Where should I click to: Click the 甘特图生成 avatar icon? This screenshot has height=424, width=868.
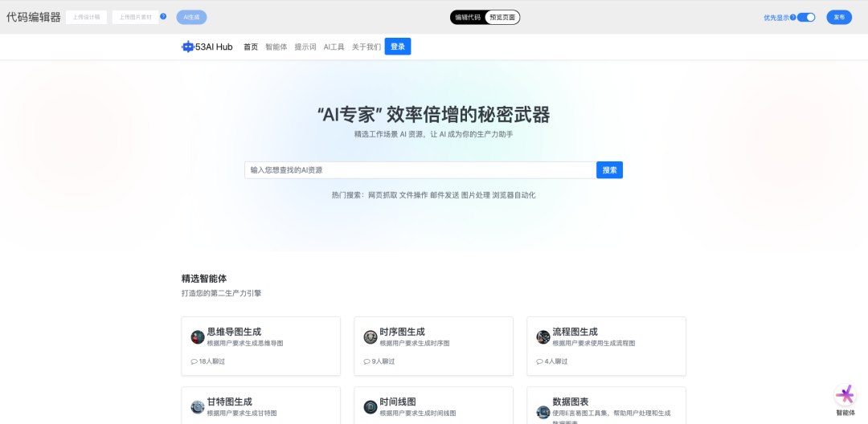click(198, 407)
